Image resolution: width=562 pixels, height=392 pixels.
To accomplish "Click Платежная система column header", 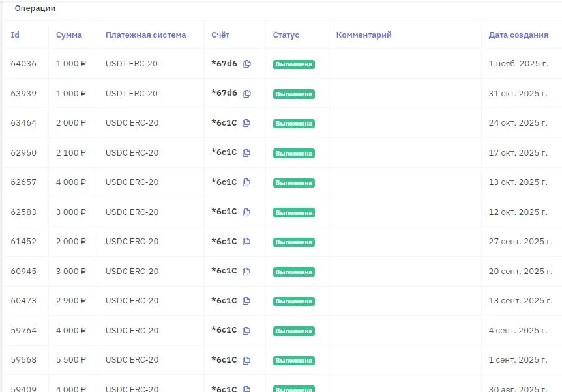I will pos(145,35).
